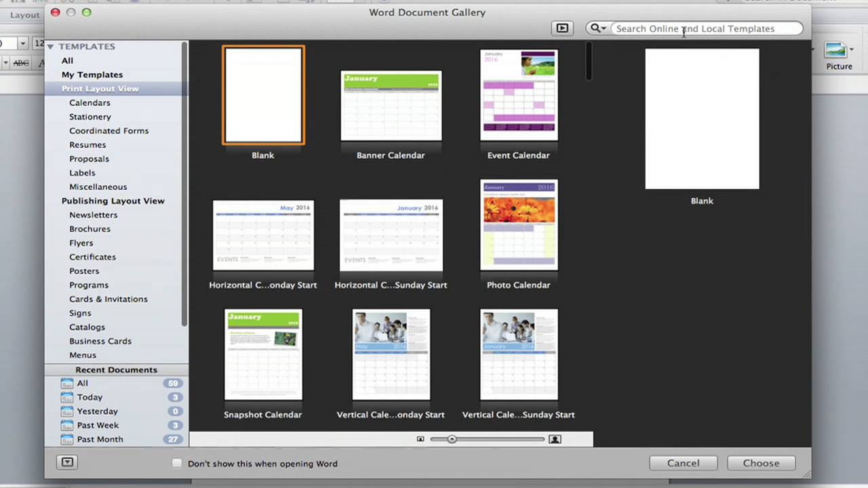Image resolution: width=868 pixels, height=488 pixels.
Task: Select the Snapshot Calendar template
Action: click(x=263, y=354)
